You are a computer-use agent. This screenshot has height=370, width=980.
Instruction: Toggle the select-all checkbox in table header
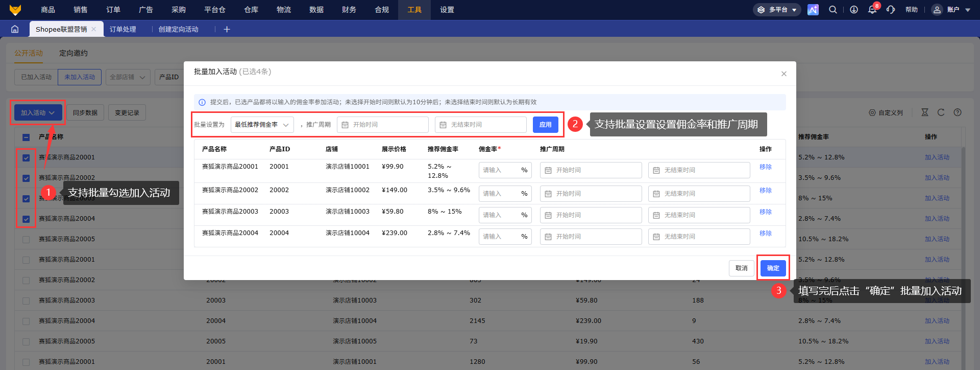point(26,137)
